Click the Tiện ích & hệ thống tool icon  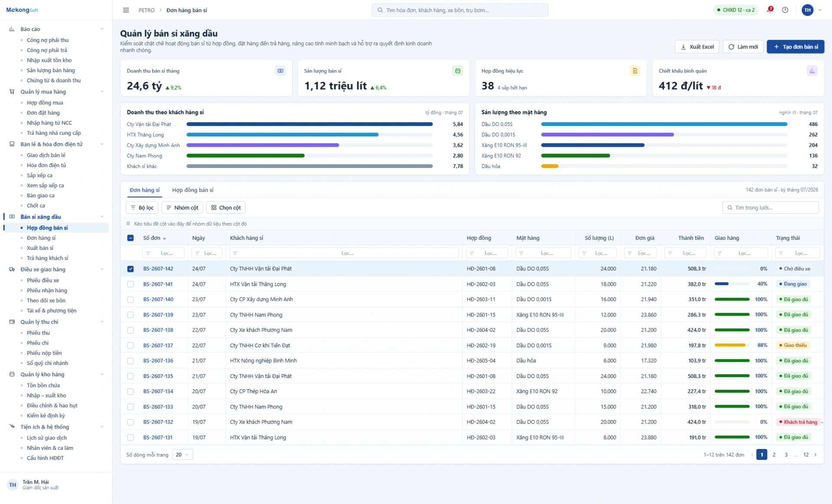click(12, 426)
